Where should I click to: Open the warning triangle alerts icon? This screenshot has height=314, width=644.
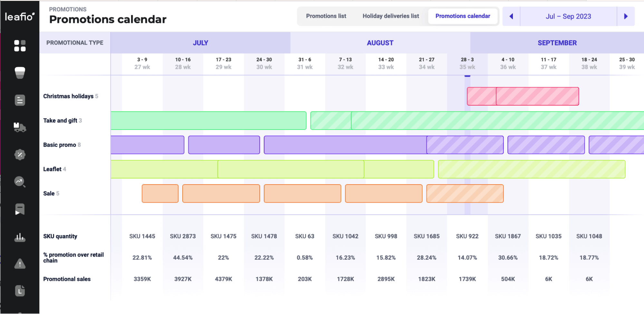(20, 264)
